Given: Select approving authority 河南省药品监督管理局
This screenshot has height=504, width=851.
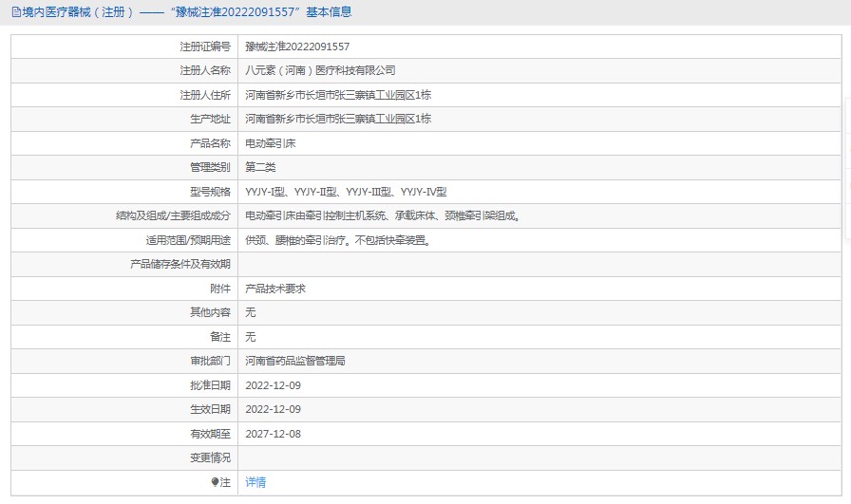Looking at the screenshot, I should [295, 361].
